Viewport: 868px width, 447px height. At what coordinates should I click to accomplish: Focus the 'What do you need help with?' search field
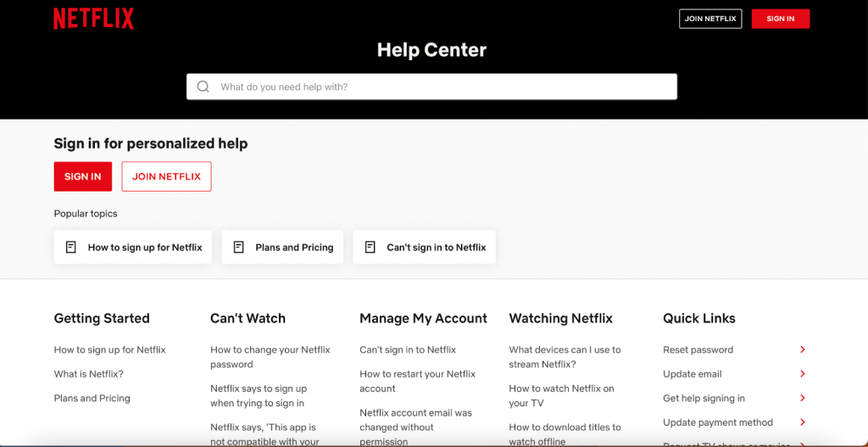pos(431,87)
